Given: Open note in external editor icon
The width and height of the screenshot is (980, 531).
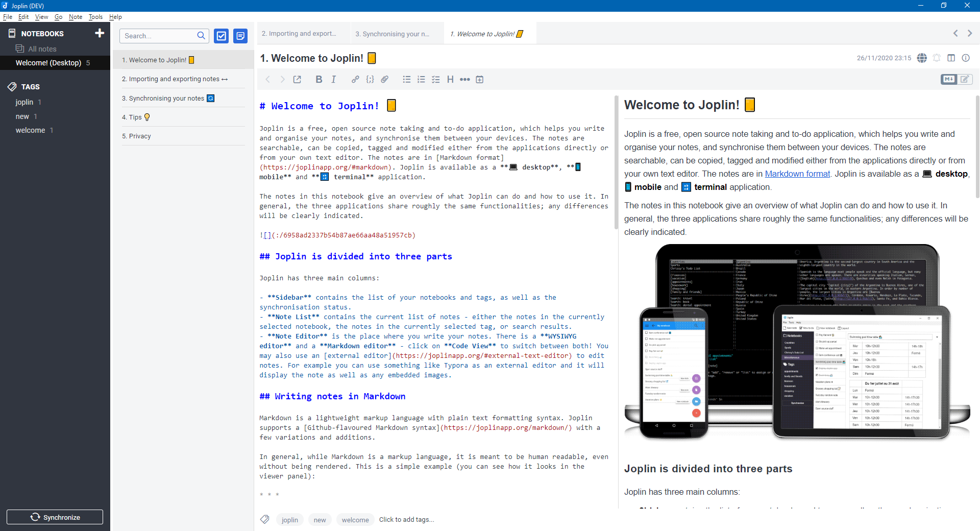Looking at the screenshot, I should (297, 79).
